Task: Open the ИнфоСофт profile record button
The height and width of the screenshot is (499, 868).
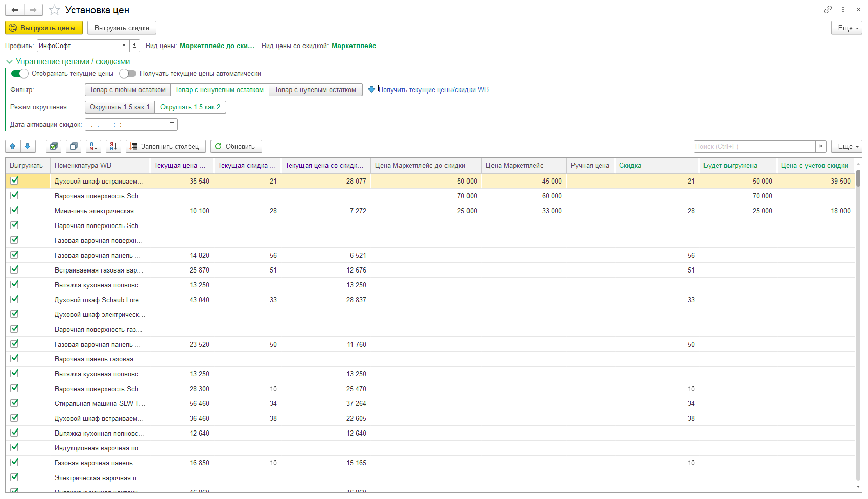Action: tap(135, 46)
